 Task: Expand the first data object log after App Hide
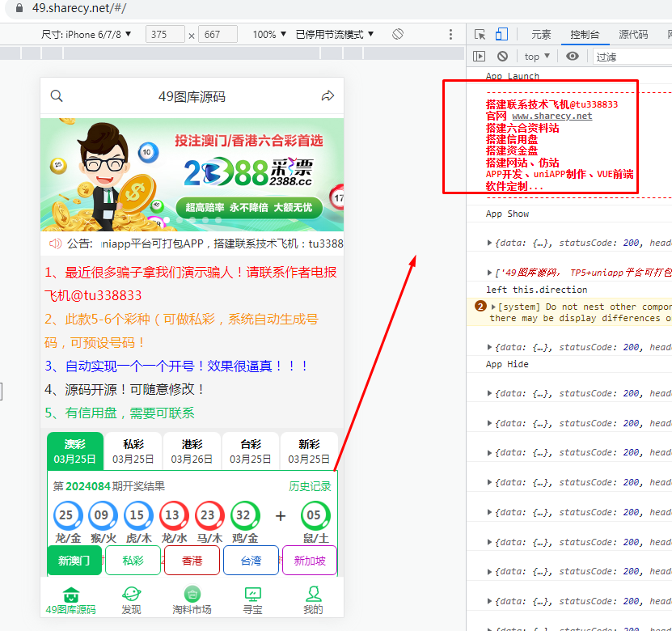pyautogui.click(x=489, y=393)
